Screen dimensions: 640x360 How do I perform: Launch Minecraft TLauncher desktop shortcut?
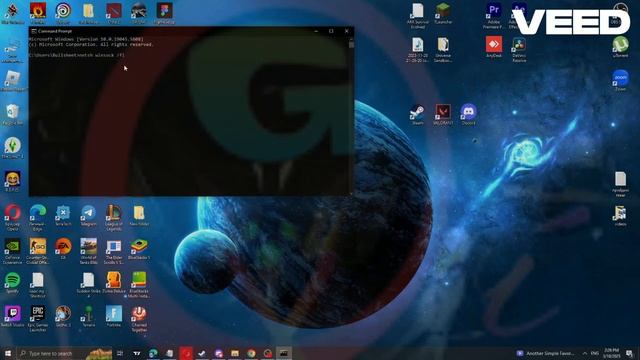pos(443,13)
